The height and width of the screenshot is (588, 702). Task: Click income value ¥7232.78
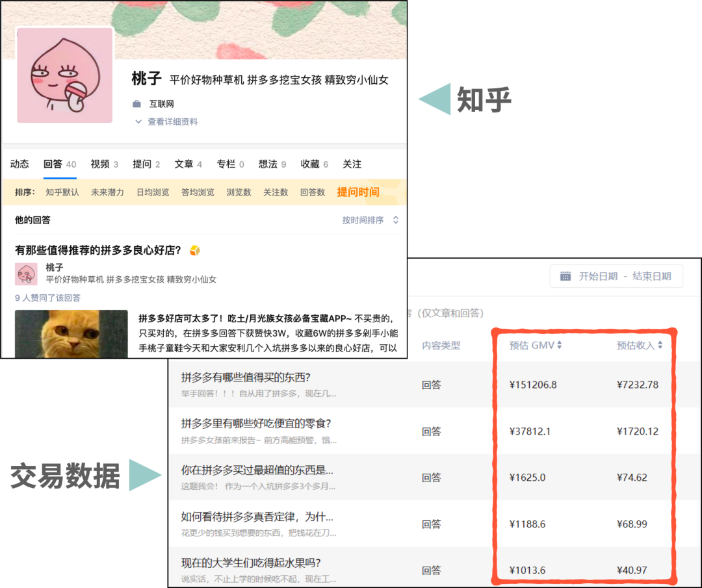tap(638, 385)
